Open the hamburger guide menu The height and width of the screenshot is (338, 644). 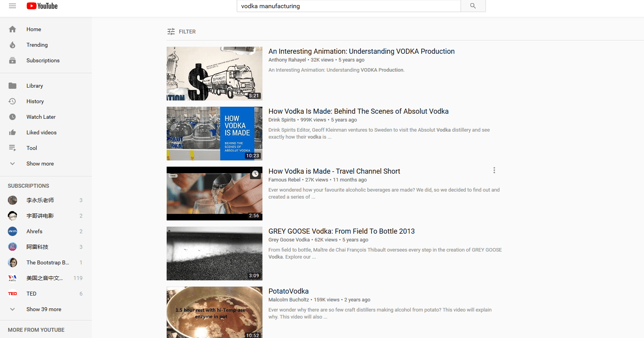tap(12, 6)
